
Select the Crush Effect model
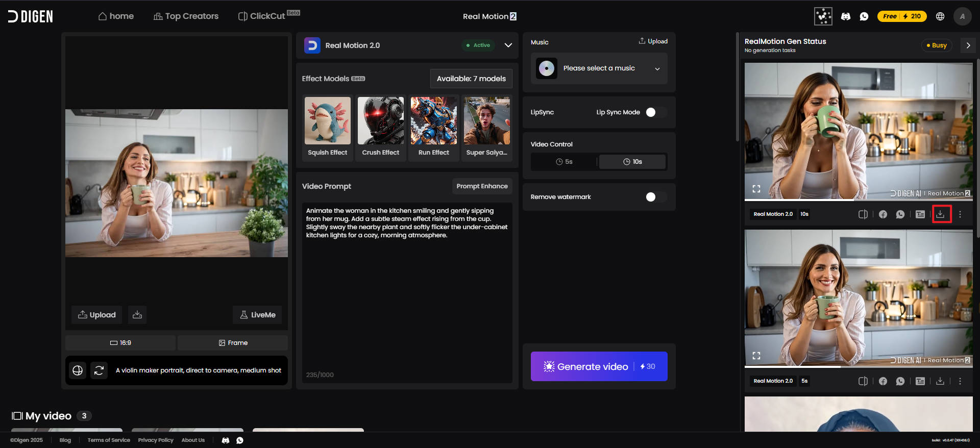pyautogui.click(x=381, y=128)
